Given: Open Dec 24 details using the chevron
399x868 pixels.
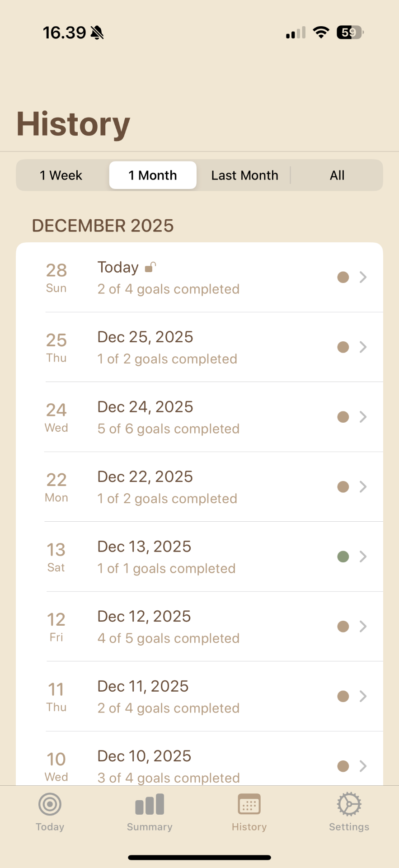Looking at the screenshot, I should tap(363, 417).
